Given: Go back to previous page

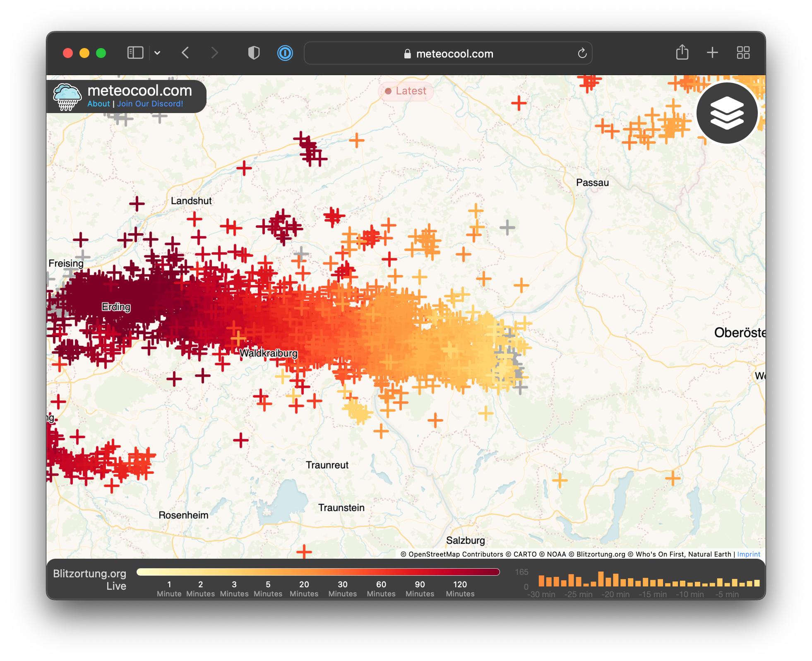Looking at the screenshot, I should [185, 53].
